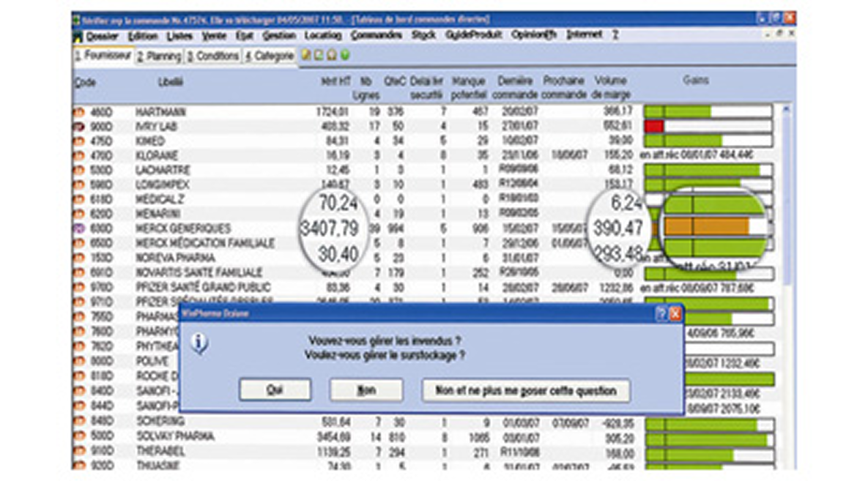Choose 'Non et ne plus me poser cette question'

[525, 390]
